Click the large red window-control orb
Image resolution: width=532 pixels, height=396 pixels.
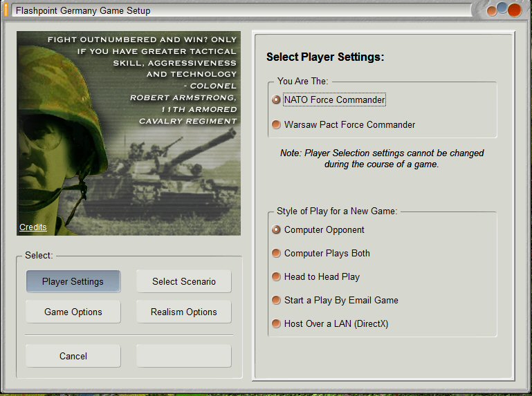click(515, 10)
